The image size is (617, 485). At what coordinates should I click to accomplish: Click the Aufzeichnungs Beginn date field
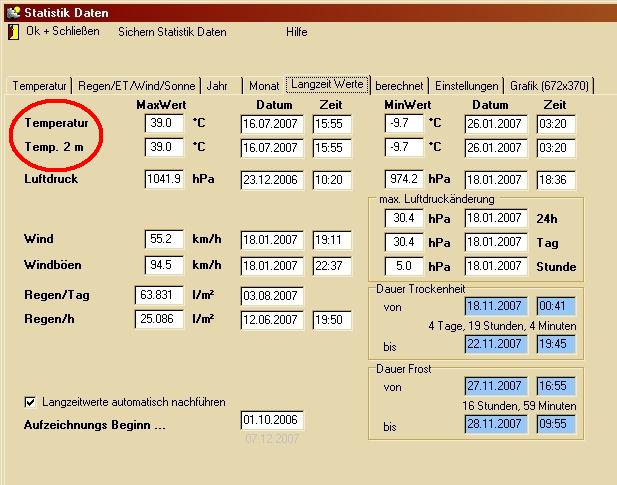271,420
